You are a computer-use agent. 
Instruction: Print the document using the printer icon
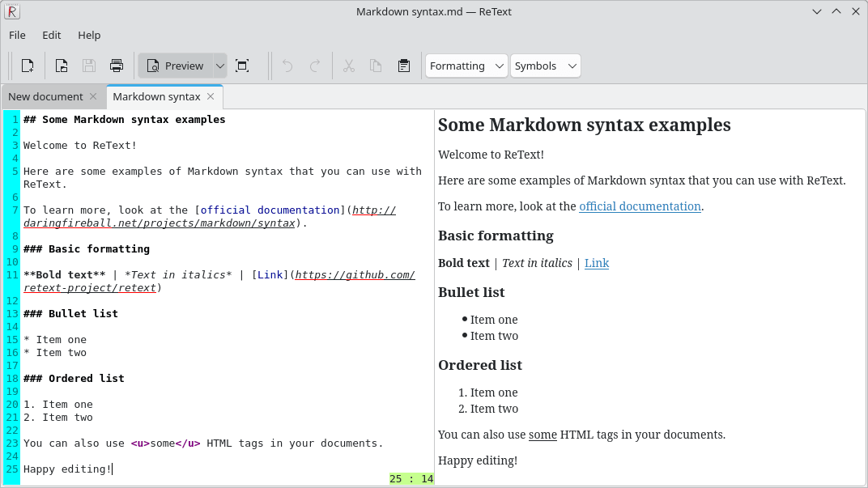pyautogui.click(x=116, y=66)
